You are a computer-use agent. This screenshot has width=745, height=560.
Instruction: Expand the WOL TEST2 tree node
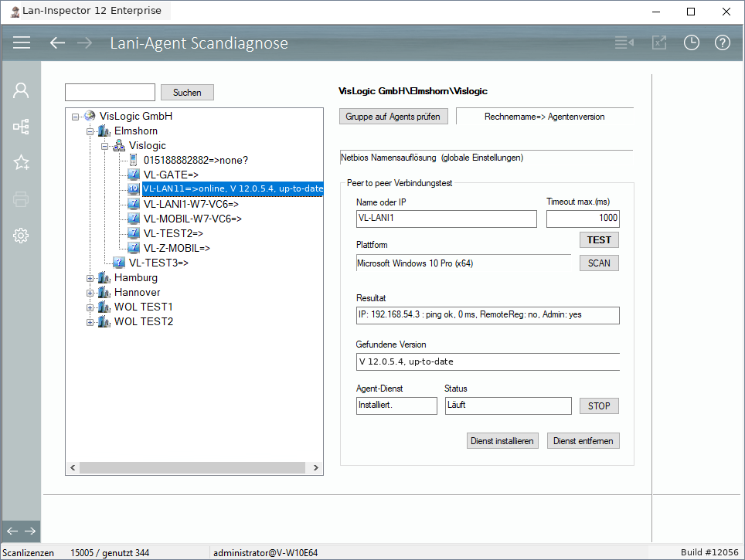point(90,322)
